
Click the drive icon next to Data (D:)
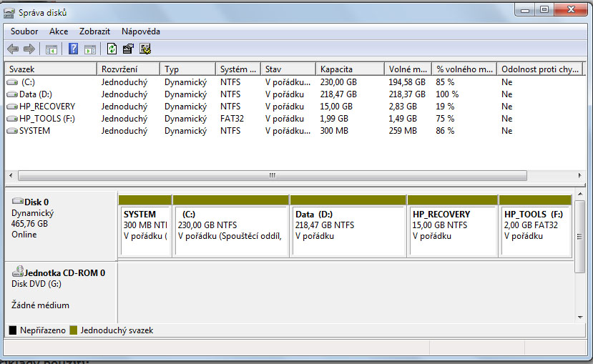click(12, 94)
